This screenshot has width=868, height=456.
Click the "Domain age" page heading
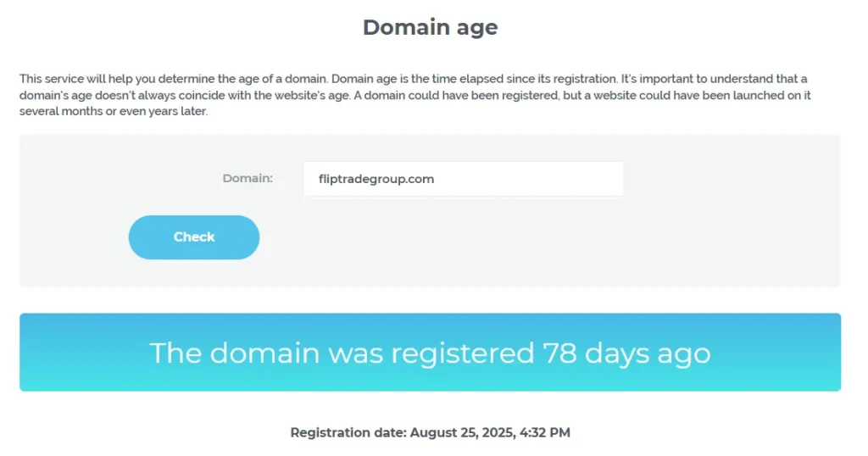click(x=430, y=27)
